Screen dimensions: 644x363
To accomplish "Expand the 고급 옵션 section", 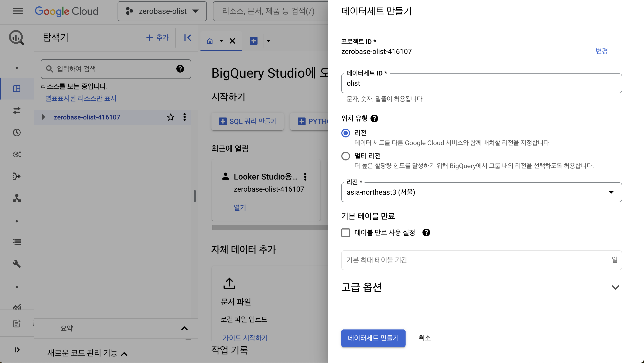I will click(x=615, y=287).
